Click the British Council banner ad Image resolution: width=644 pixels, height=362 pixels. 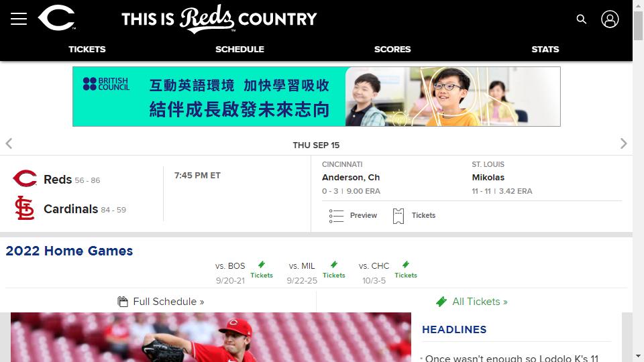coord(316,97)
